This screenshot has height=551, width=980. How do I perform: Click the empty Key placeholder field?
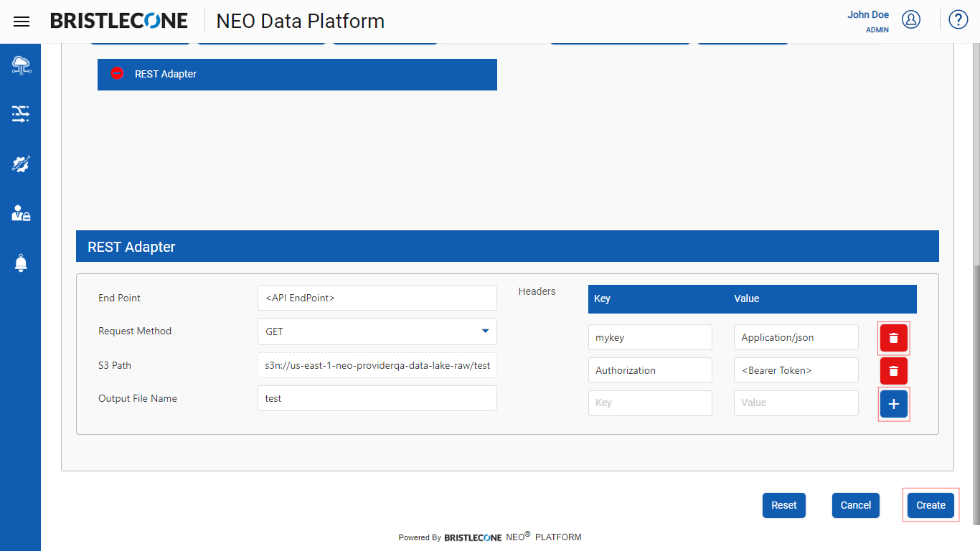pyautogui.click(x=650, y=403)
